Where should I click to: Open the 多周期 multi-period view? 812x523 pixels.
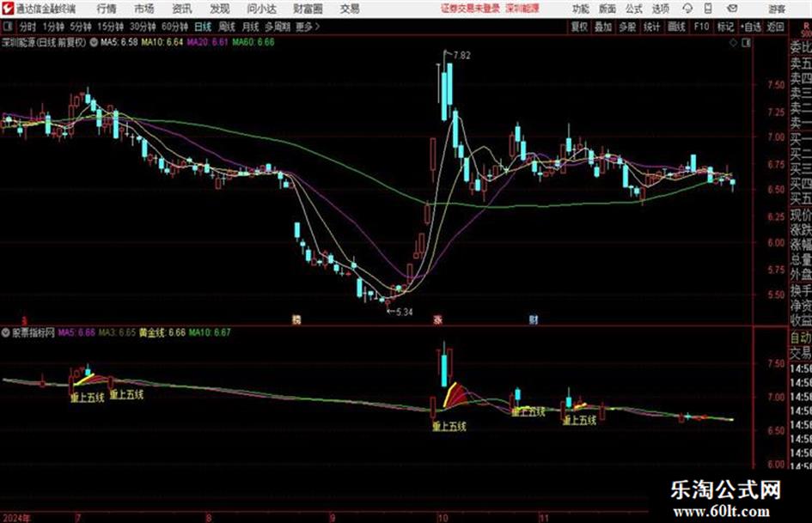278,27
